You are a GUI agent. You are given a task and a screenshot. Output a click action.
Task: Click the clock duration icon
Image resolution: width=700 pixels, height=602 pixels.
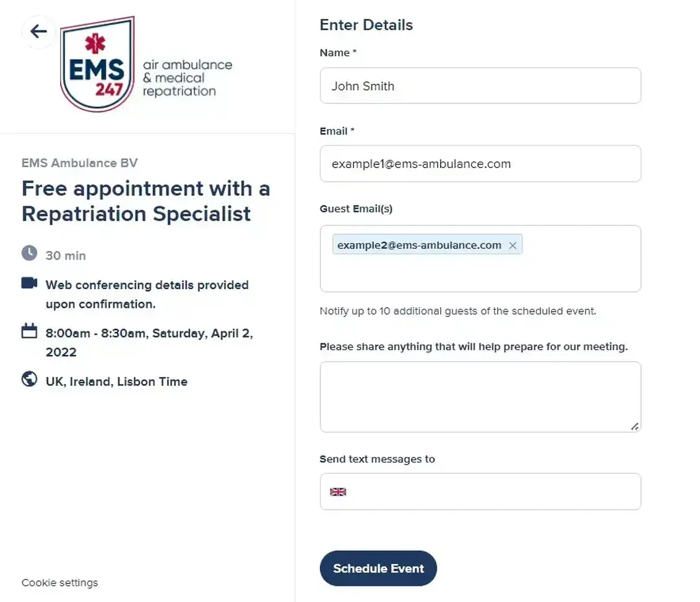[29, 253]
